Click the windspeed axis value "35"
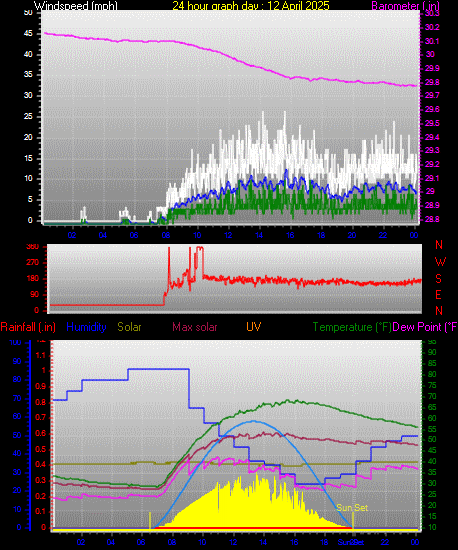458x550 pixels. 28,75
